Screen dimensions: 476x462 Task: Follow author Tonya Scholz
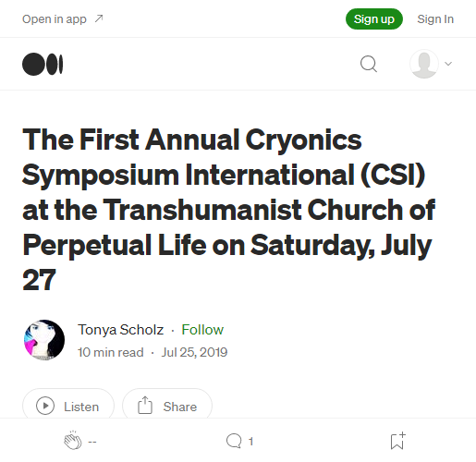(x=202, y=330)
